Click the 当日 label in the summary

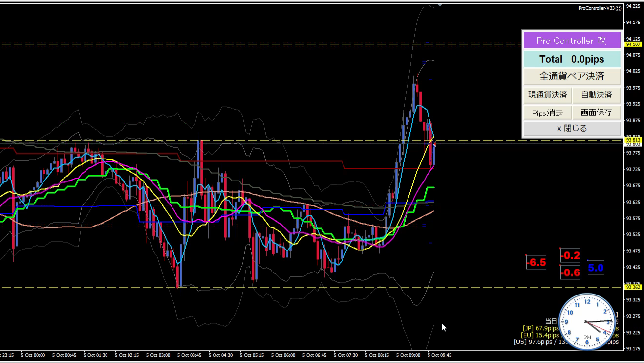551,321
